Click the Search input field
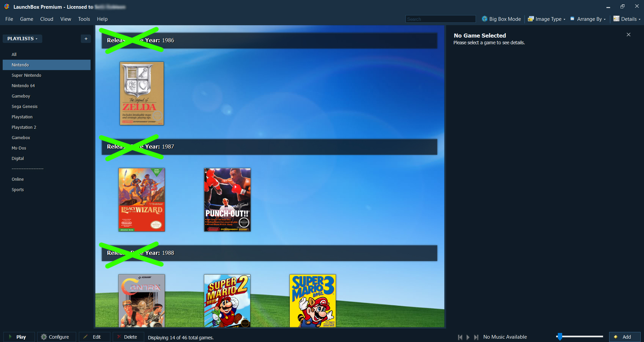 tap(440, 19)
